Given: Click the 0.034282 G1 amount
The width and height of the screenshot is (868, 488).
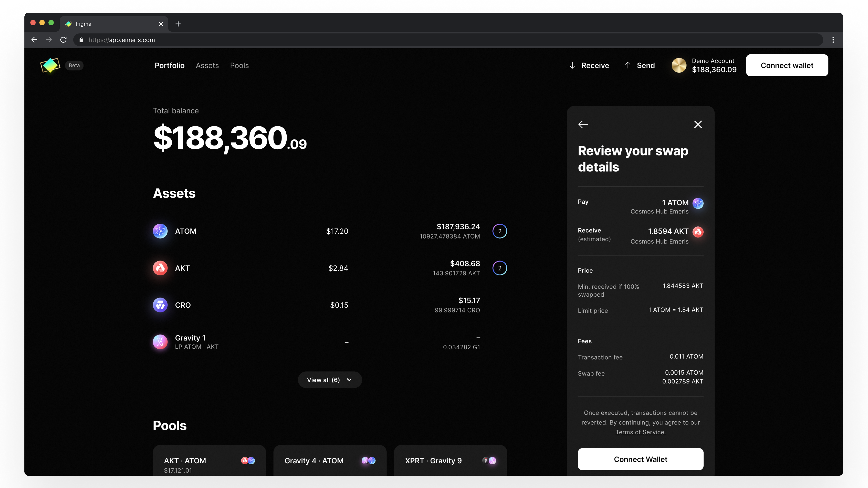Looking at the screenshot, I should [x=461, y=347].
